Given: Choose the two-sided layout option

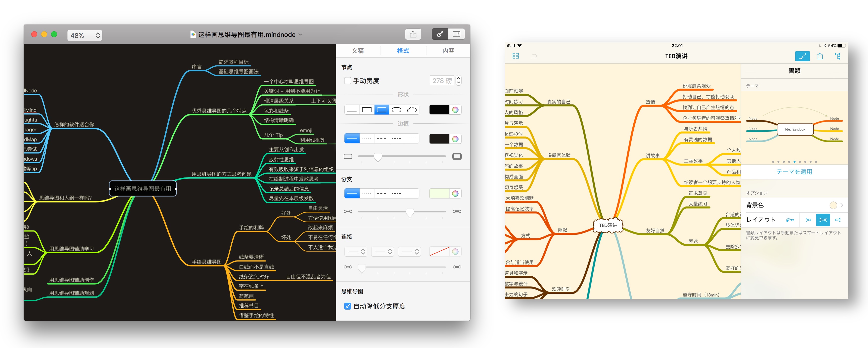Looking at the screenshot, I should point(823,220).
